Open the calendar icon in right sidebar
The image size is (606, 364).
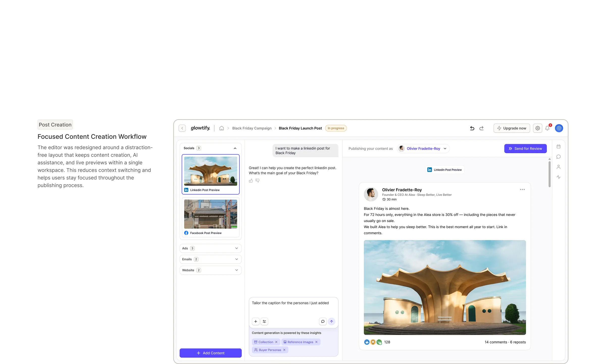(559, 146)
